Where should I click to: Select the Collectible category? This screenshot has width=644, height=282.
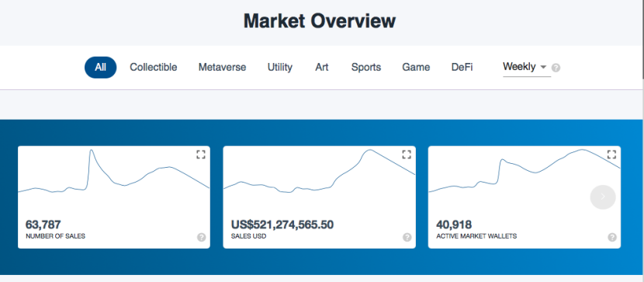(x=153, y=68)
